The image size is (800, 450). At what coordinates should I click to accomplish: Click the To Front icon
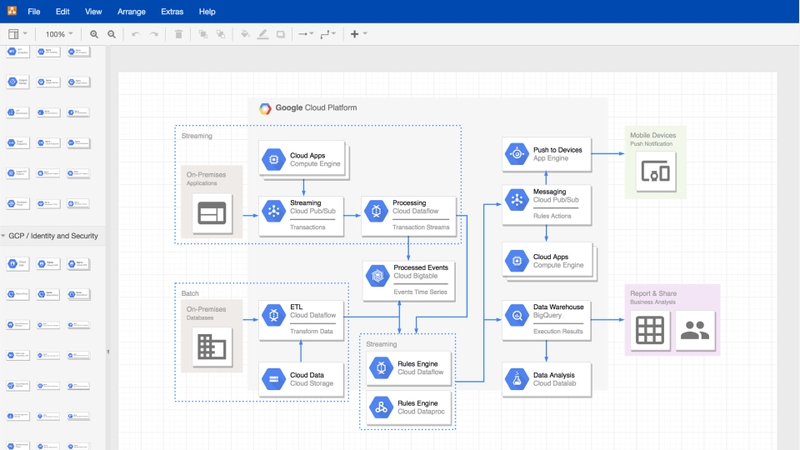(x=203, y=34)
